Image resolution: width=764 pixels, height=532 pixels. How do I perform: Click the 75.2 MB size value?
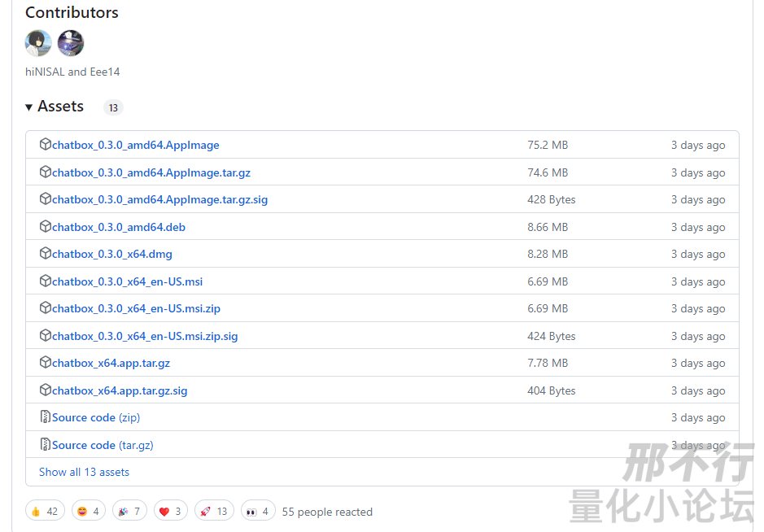[548, 145]
